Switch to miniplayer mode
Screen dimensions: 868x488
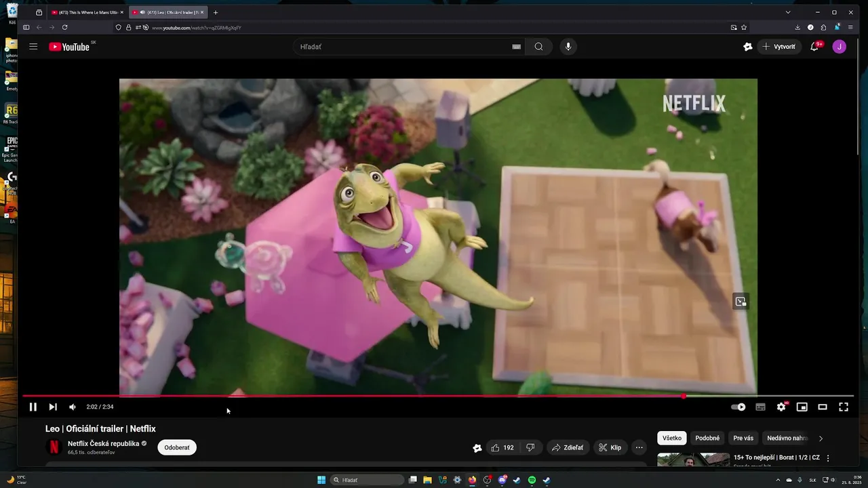point(802,407)
